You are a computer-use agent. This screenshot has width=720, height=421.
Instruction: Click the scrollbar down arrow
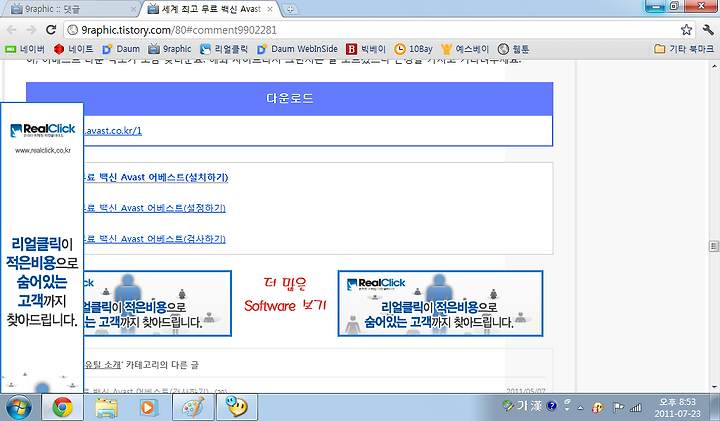coord(714,387)
